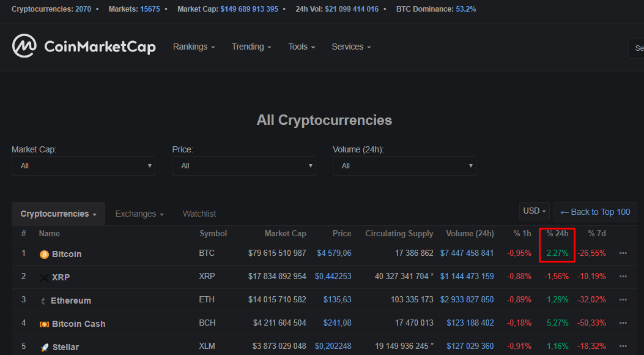Switch to the Exchanges tab
This screenshot has width=644, height=355.
point(139,214)
